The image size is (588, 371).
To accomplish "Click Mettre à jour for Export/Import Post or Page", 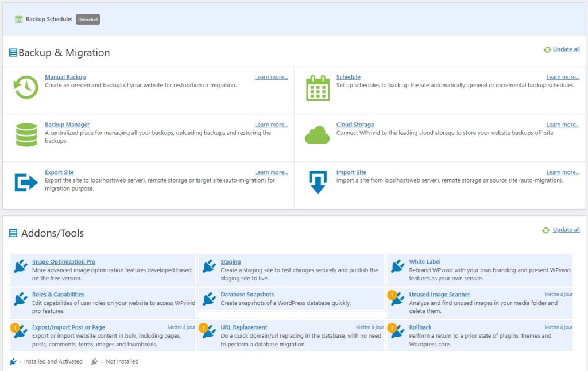I will coord(181,327).
